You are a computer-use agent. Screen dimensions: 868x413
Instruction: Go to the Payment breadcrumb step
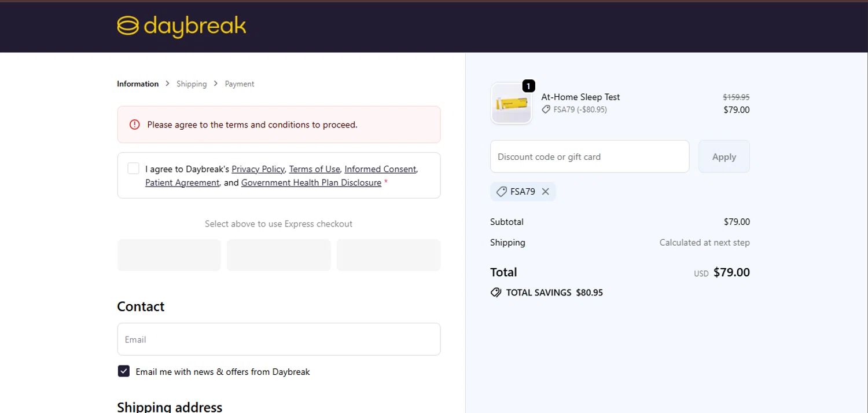240,84
